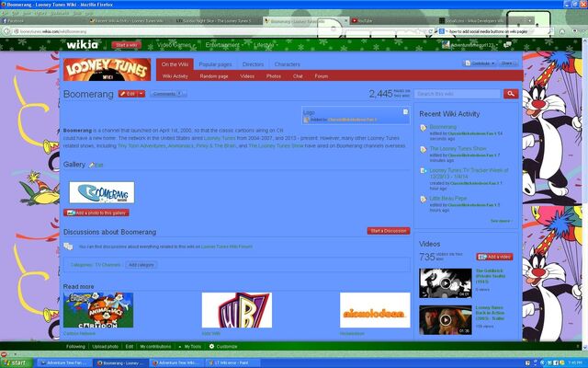Image resolution: width=588 pixels, height=368 pixels.
Task: Click the Add category button
Action: click(141, 265)
